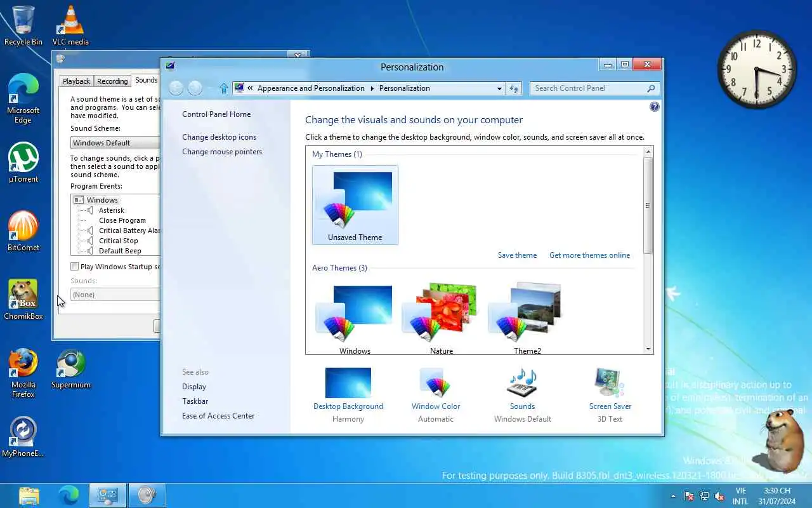The height and width of the screenshot is (508, 812).
Task: Apply the Theme2 theme
Action: 527,319
